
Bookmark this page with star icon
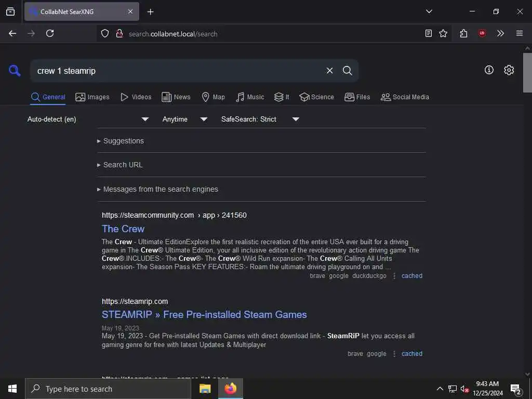click(x=443, y=33)
